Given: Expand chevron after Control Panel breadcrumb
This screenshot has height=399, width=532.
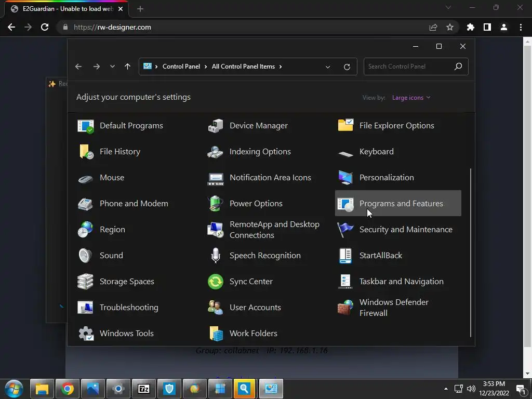Looking at the screenshot, I should pyautogui.click(x=206, y=66).
